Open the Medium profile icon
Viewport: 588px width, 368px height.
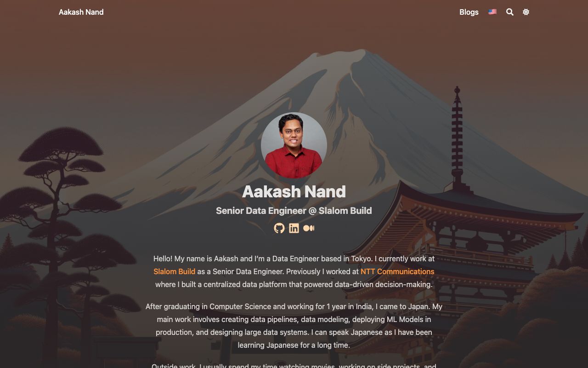coord(309,228)
